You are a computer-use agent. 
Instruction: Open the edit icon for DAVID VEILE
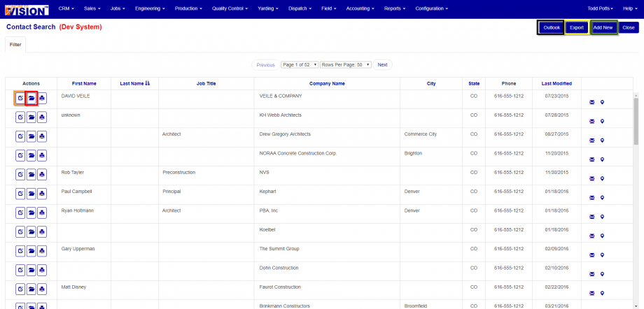(x=20, y=98)
